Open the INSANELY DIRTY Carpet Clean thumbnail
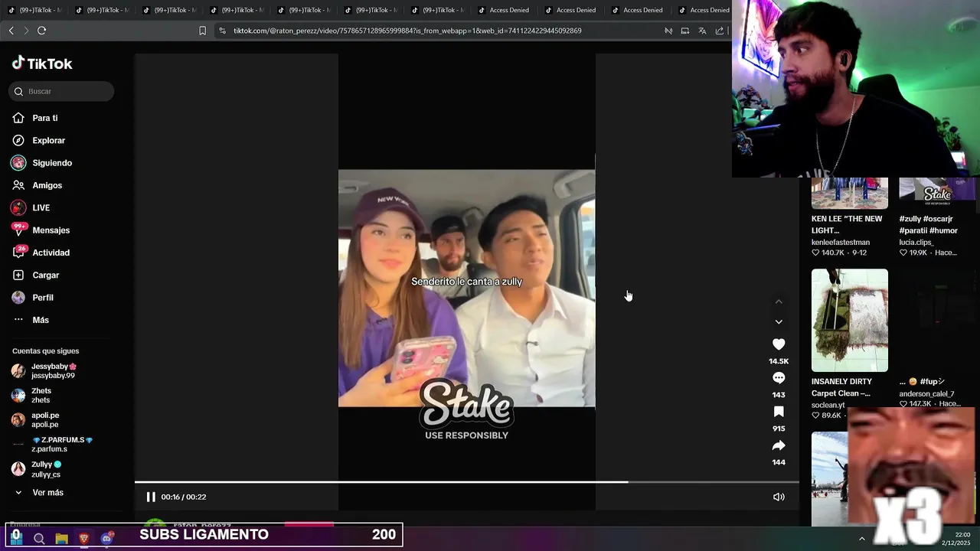The width and height of the screenshot is (980, 551). (850, 320)
